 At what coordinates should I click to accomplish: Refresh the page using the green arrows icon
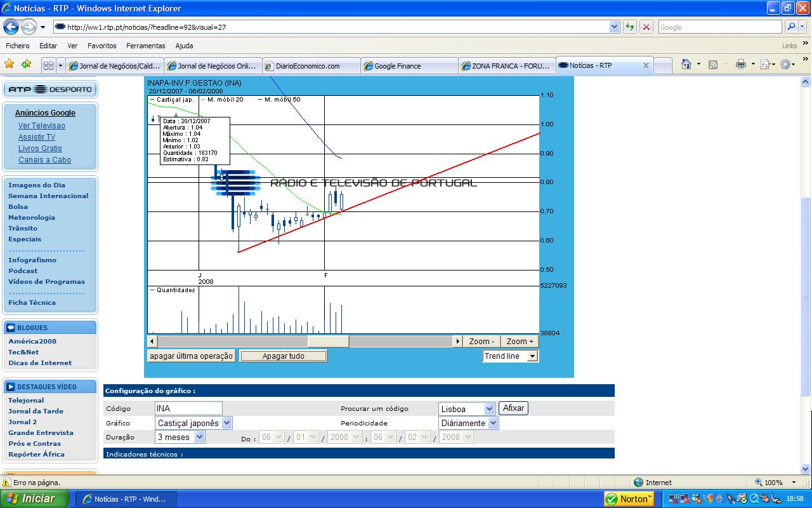630,27
